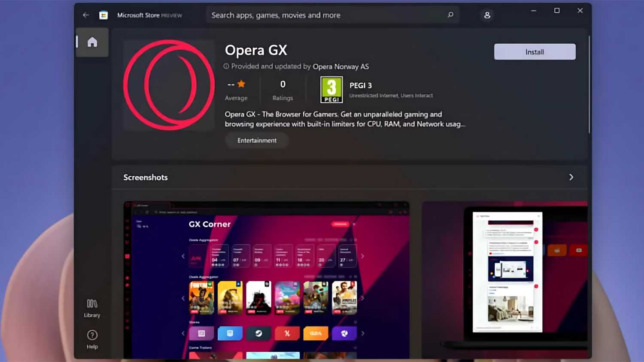
Task: Open the Opera Norway AS publisher link
Action: pyautogui.click(x=340, y=66)
